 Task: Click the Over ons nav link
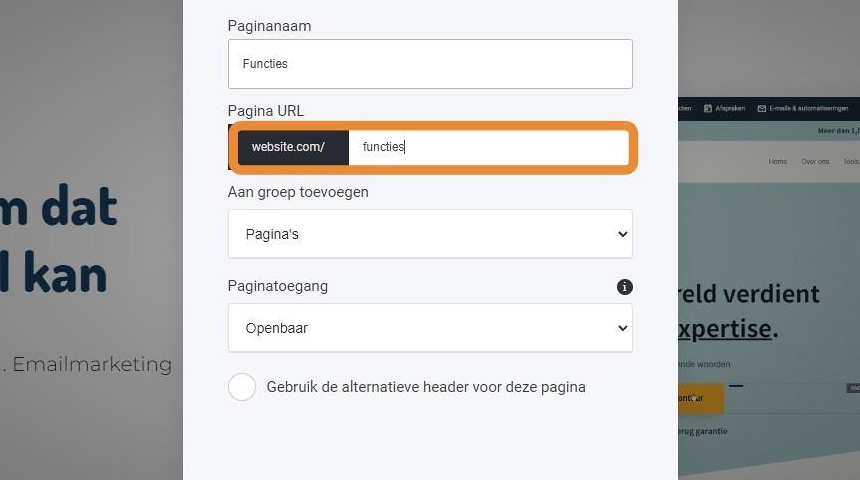tap(814, 161)
